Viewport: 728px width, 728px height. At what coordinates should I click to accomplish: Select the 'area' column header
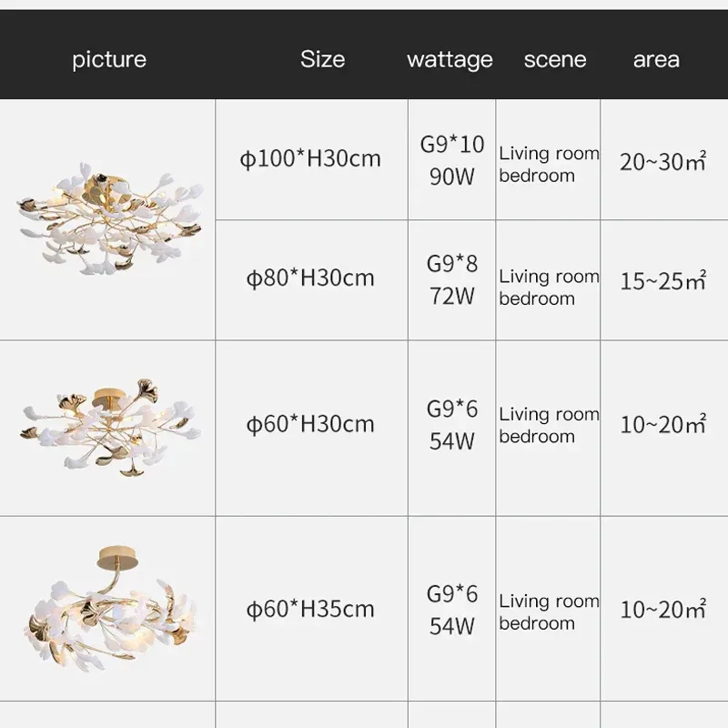[x=656, y=60]
